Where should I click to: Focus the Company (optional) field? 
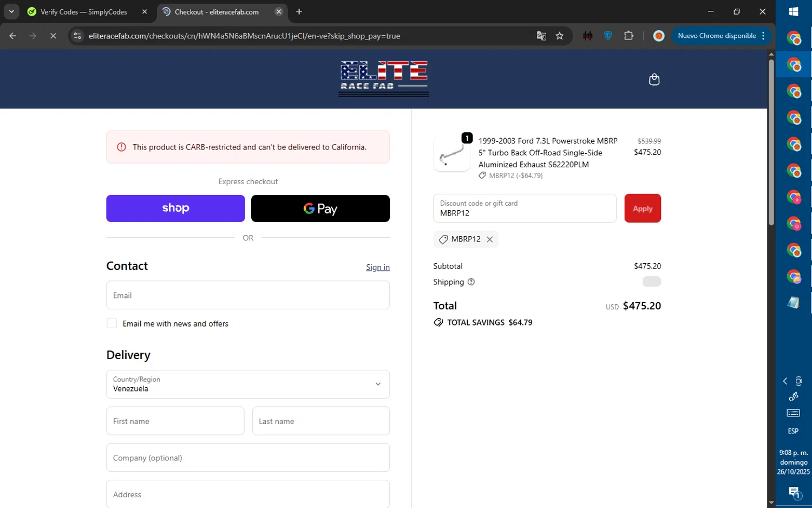click(248, 458)
